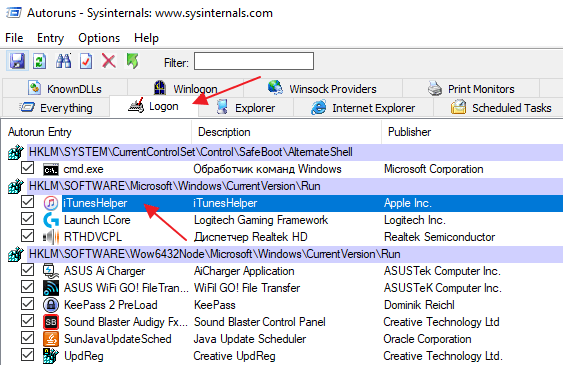The height and width of the screenshot is (365, 563).
Task: Click the red Delete X icon
Action: (109, 61)
